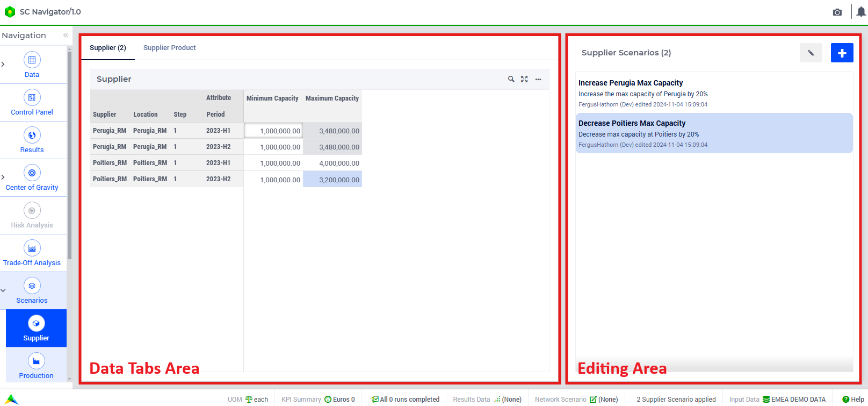Click Poitiers 2023-H2 minimum capacity cell
868x406 pixels.
(x=273, y=179)
